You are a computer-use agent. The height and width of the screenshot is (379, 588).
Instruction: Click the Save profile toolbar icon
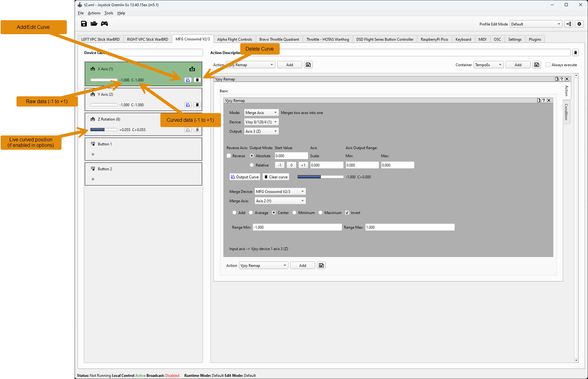(x=84, y=24)
